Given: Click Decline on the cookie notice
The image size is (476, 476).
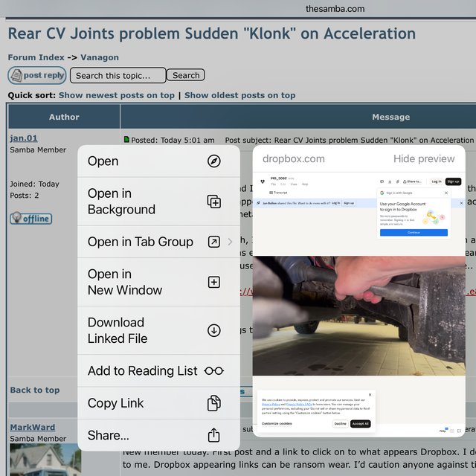Looking at the screenshot, I should pos(341,423).
